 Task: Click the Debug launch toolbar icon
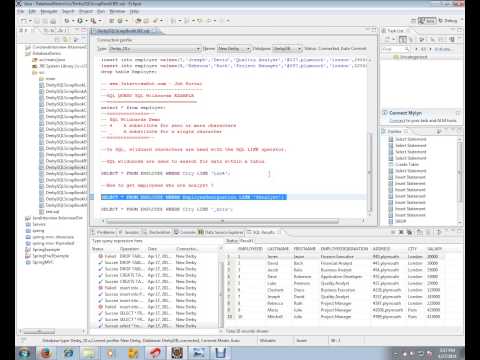coord(67,21)
